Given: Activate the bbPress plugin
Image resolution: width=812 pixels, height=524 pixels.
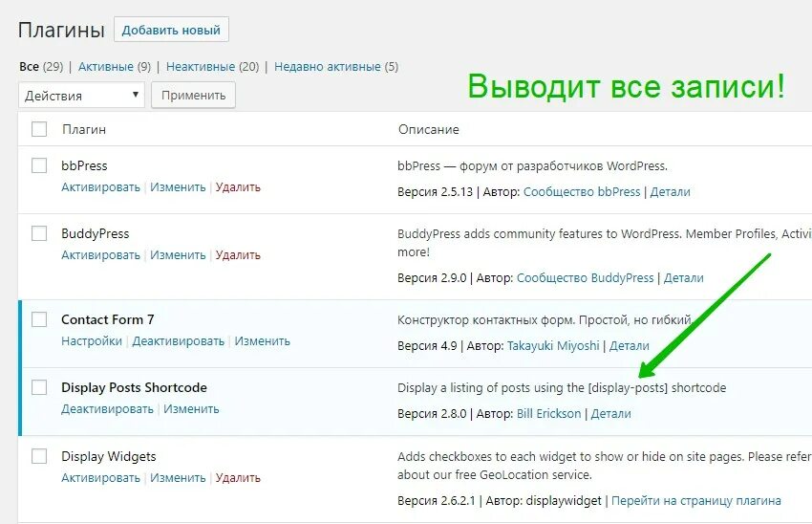Looking at the screenshot, I should tap(100, 187).
